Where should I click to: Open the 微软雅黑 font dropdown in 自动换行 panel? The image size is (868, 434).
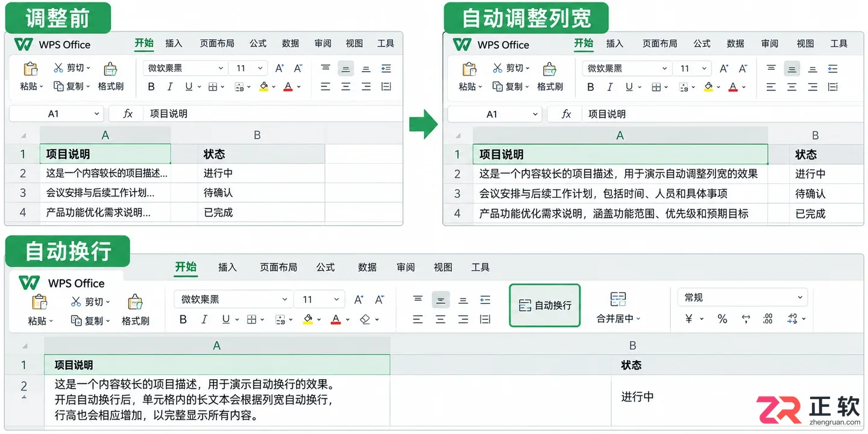pos(234,300)
